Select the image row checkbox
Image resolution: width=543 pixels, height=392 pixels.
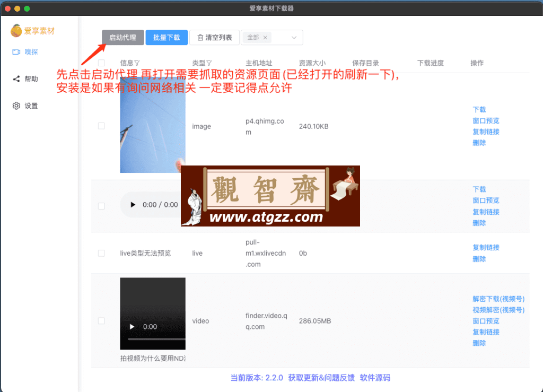tap(101, 126)
